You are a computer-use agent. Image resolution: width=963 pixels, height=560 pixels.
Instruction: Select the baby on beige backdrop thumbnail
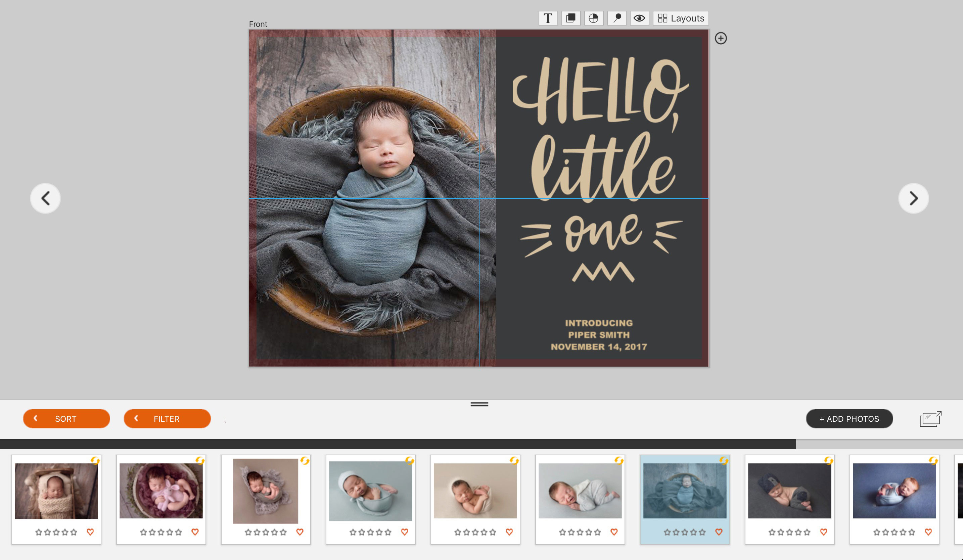tap(475, 491)
